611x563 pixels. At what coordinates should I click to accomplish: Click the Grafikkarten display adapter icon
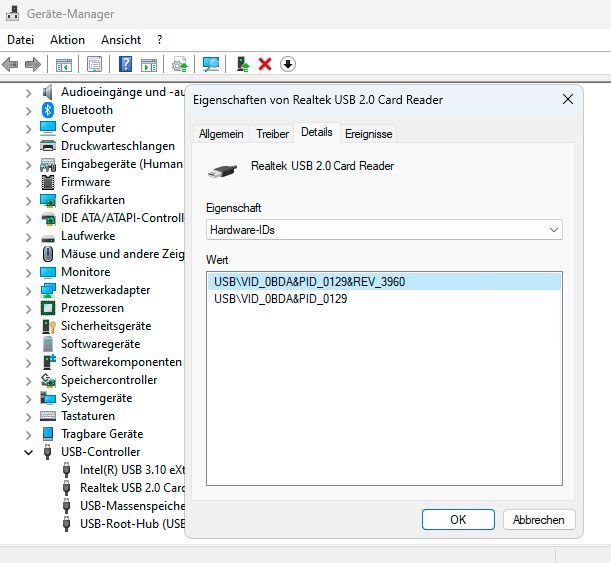pos(48,200)
